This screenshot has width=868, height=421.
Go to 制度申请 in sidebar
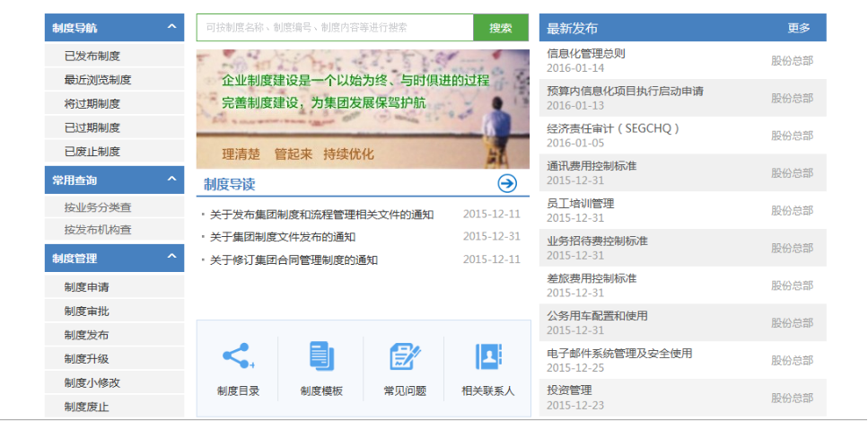(86, 287)
